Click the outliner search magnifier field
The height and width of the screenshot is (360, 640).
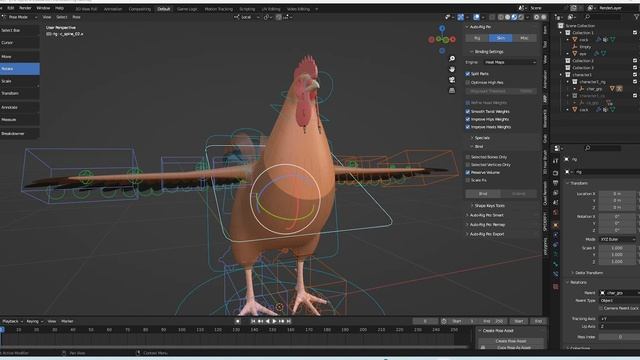602,17
